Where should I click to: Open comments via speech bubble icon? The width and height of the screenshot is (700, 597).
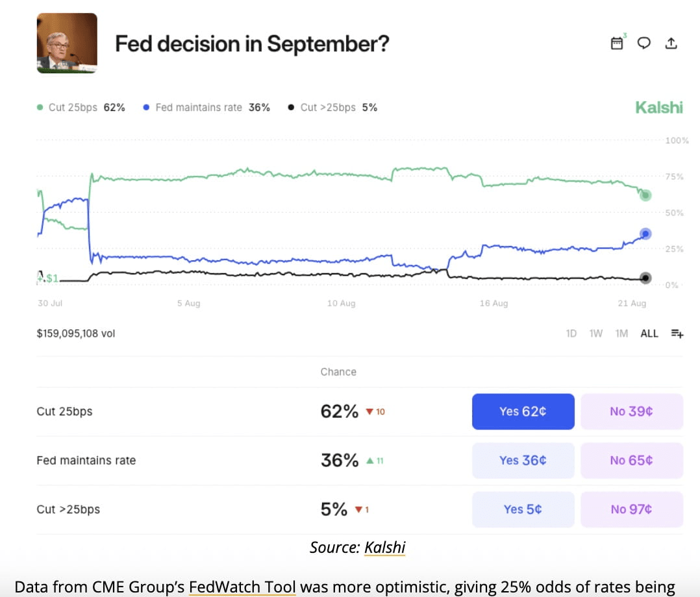(x=644, y=43)
